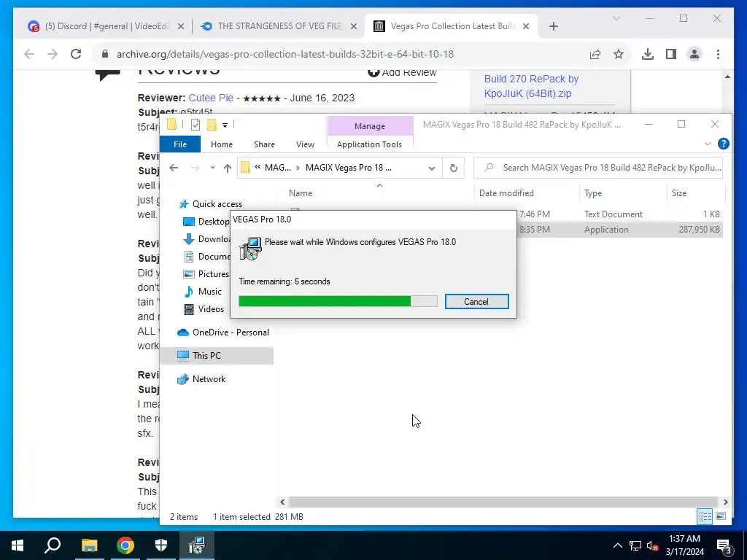Open Windows Security shield on taskbar
The height and width of the screenshot is (560, 747).
pyautogui.click(x=161, y=545)
